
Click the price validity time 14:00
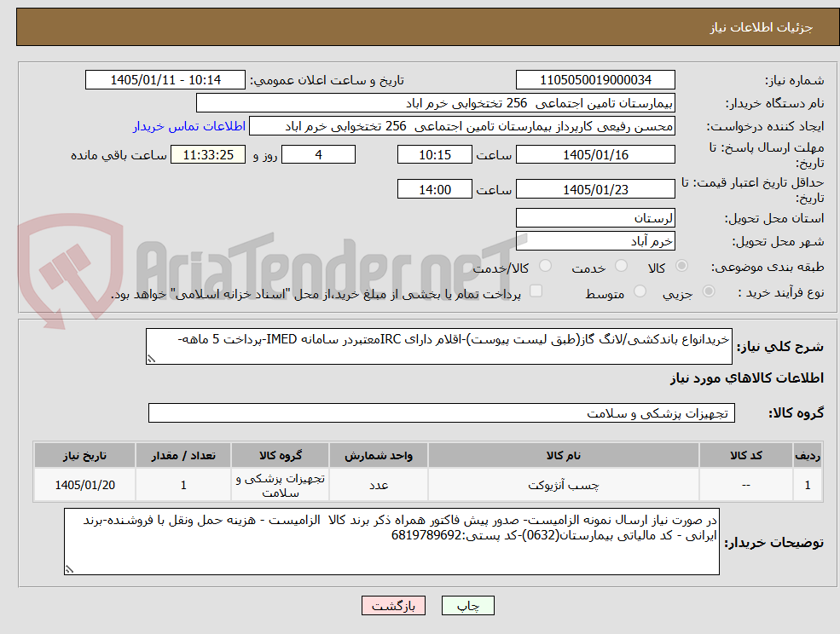pos(434,189)
